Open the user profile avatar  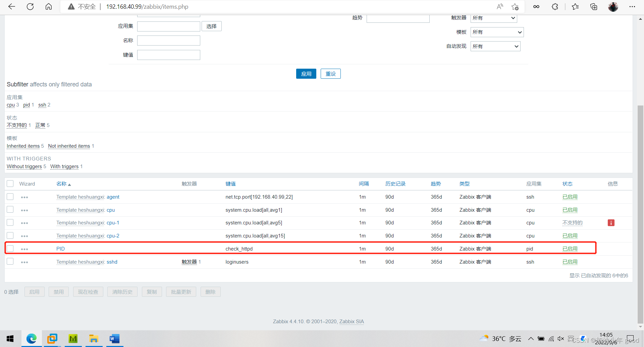[x=613, y=7]
